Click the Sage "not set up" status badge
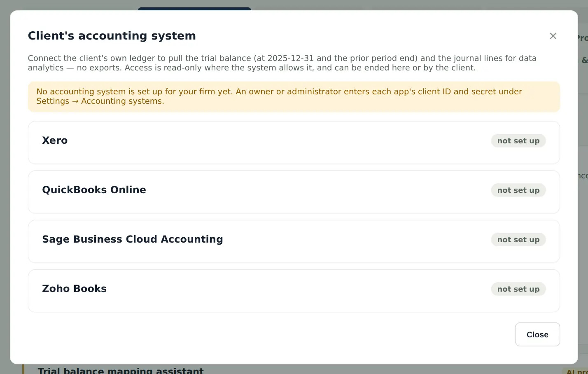The height and width of the screenshot is (374, 588). click(518, 240)
